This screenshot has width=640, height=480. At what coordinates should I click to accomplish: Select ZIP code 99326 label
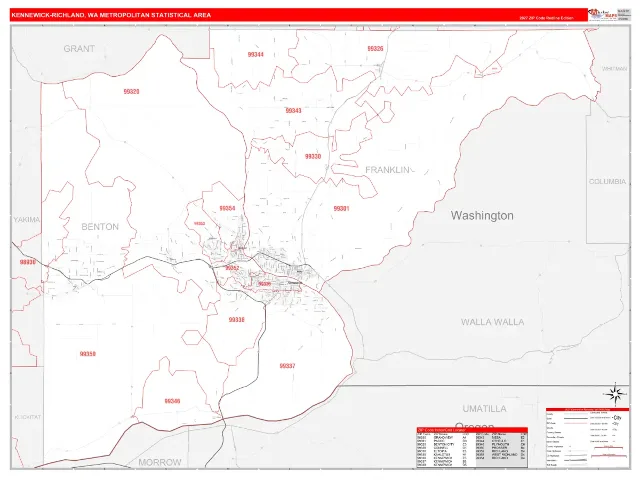[x=375, y=49]
